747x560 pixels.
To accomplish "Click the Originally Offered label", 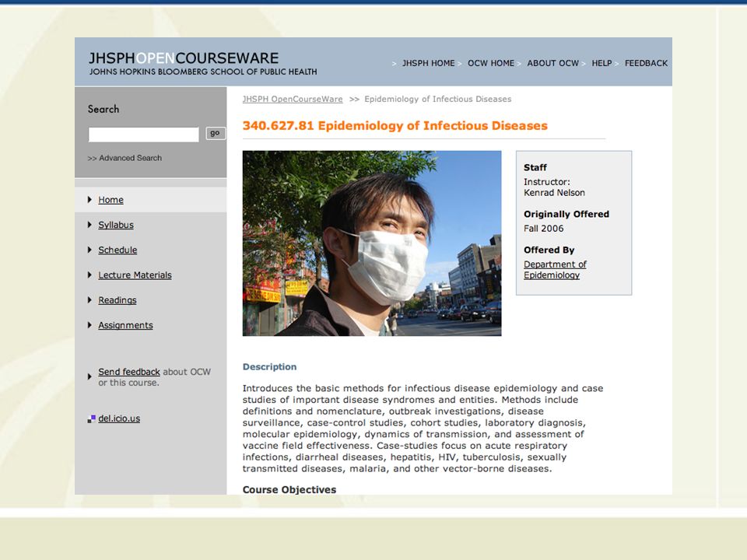I will click(566, 215).
